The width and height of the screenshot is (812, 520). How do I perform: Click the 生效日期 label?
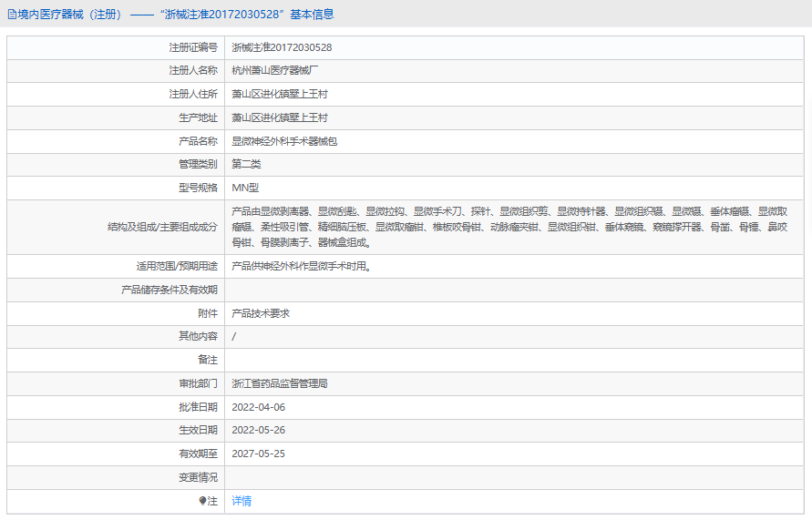pos(199,431)
